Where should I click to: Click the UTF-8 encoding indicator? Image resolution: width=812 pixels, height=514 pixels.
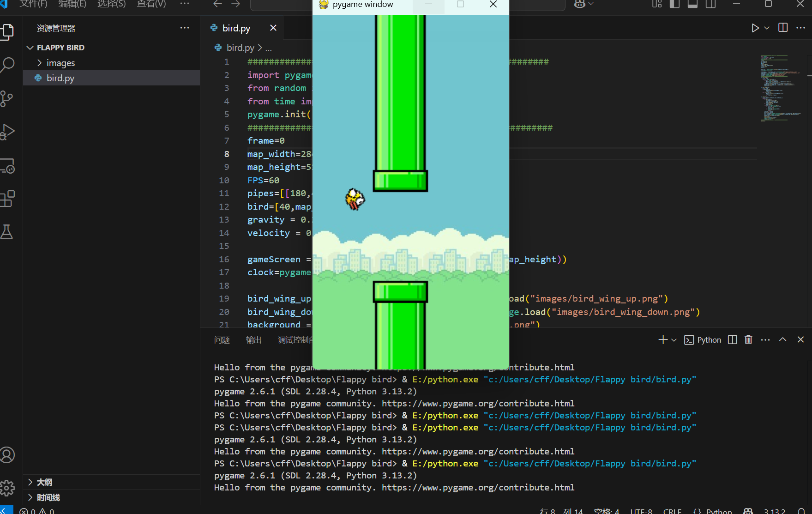coord(641,511)
